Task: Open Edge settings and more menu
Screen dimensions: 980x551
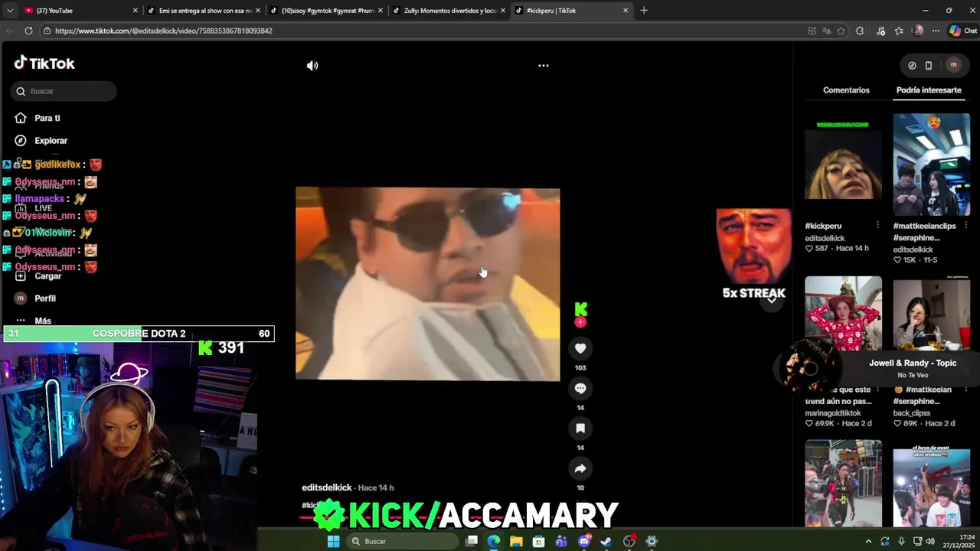Action: tap(936, 31)
